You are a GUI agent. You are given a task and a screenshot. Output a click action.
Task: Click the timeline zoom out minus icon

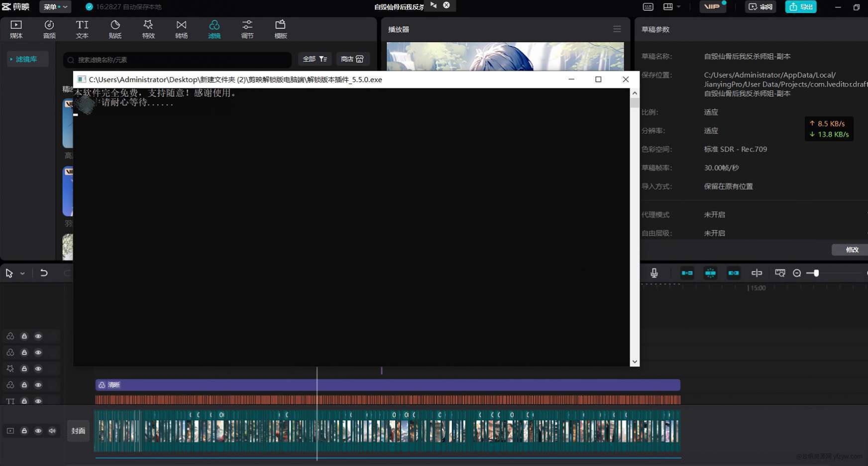click(797, 273)
